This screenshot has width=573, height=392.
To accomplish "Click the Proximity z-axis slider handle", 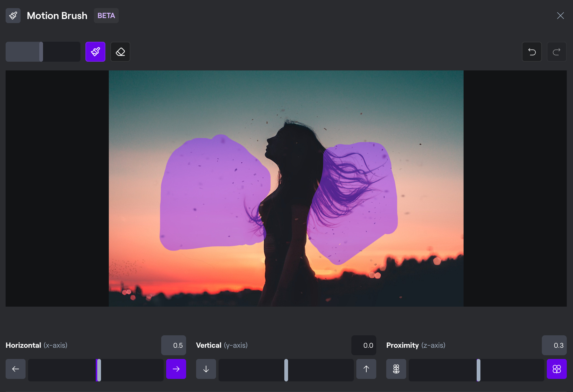I will pyautogui.click(x=479, y=370).
